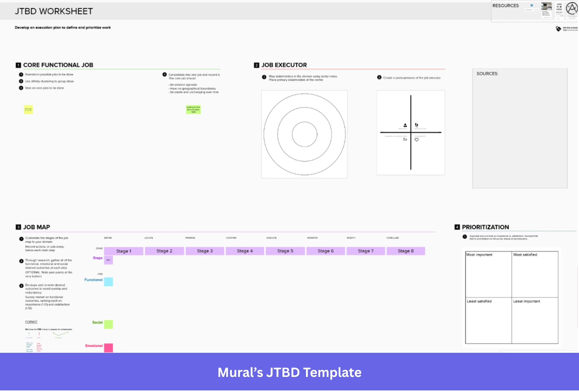Click the number 3 badge beside Job Map
The height and width of the screenshot is (392, 579).
(x=18, y=227)
